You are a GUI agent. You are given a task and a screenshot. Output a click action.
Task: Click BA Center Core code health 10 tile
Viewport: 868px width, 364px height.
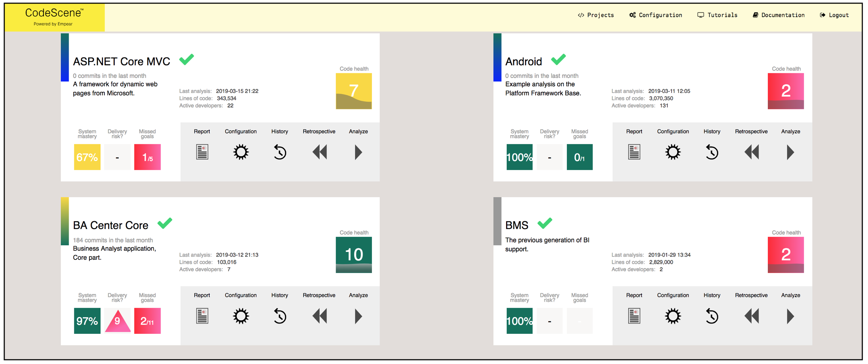point(354,255)
